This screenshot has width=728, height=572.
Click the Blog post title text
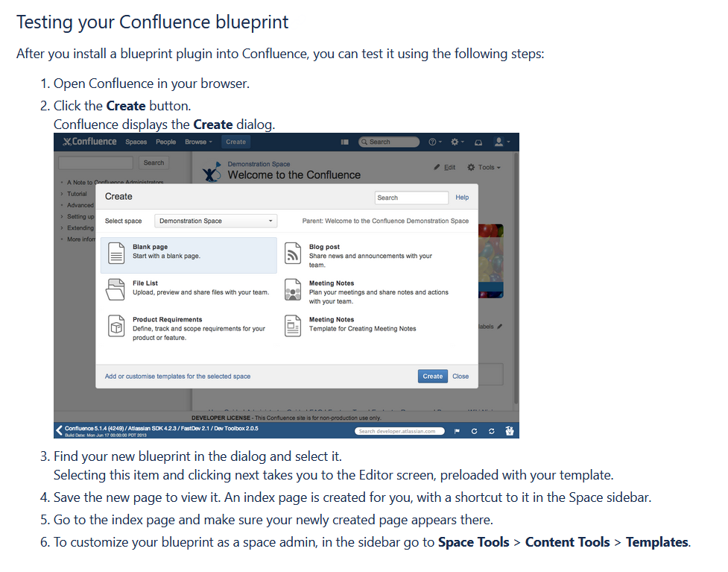324,247
